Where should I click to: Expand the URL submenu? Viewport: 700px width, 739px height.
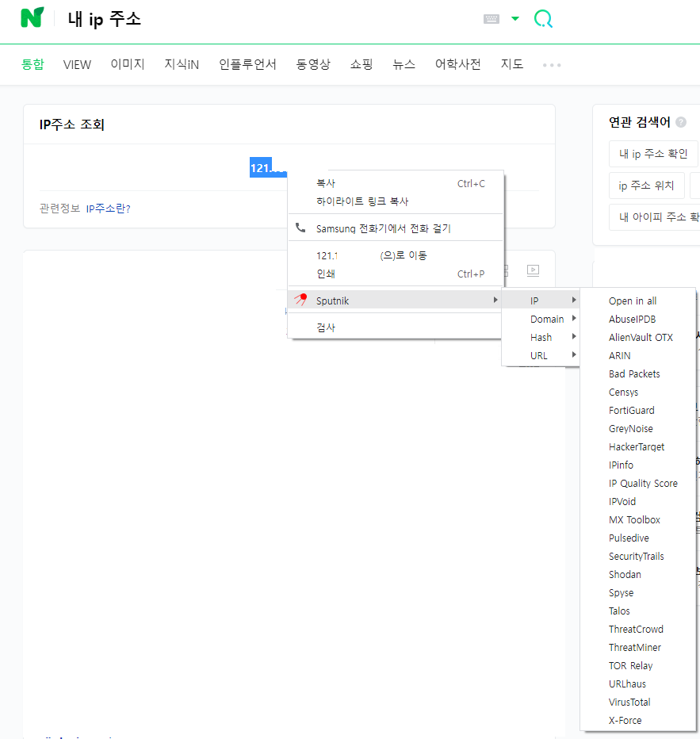coord(541,356)
